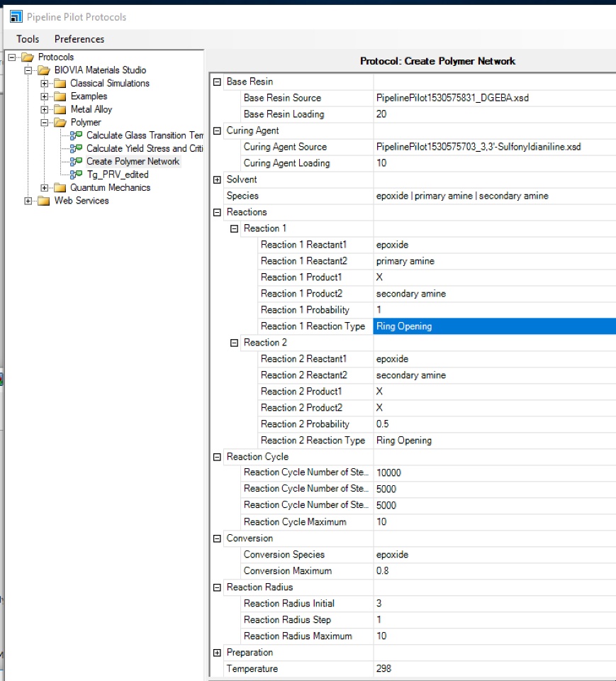Edit the Species value field
The image size is (616, 681).
(495, 196)
